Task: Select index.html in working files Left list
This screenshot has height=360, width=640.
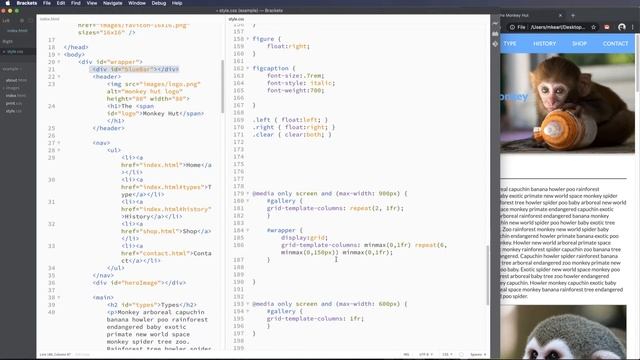Action: point(17,31)
